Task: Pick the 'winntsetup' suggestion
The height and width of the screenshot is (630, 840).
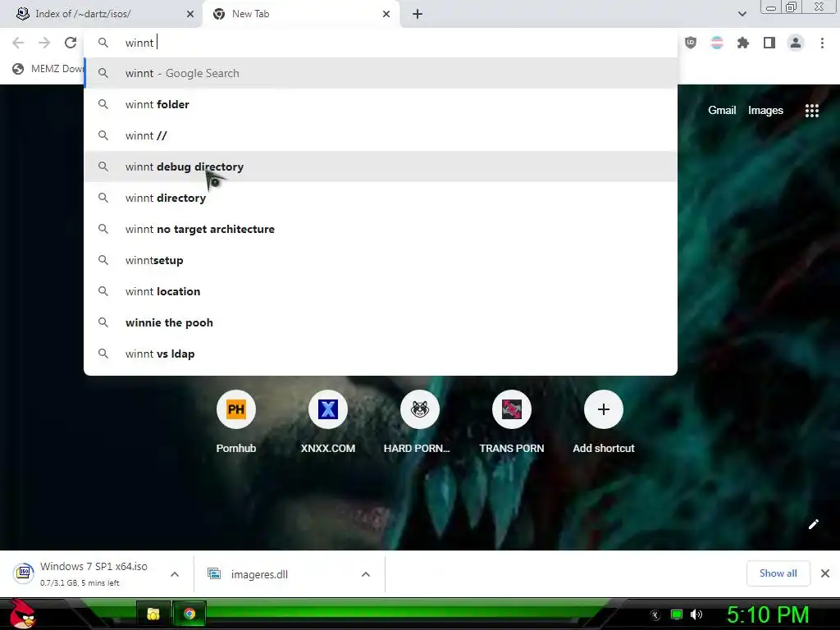Action: coord(381,260)
